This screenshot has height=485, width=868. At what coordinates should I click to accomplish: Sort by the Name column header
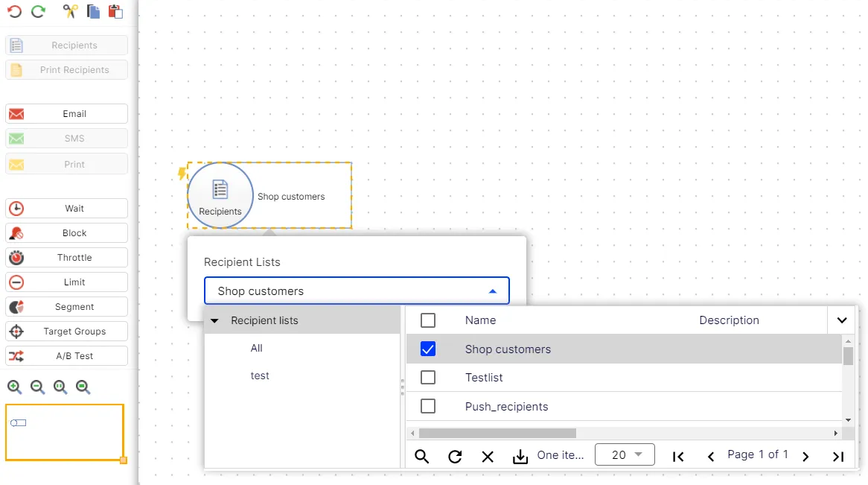tap(480, 320)
